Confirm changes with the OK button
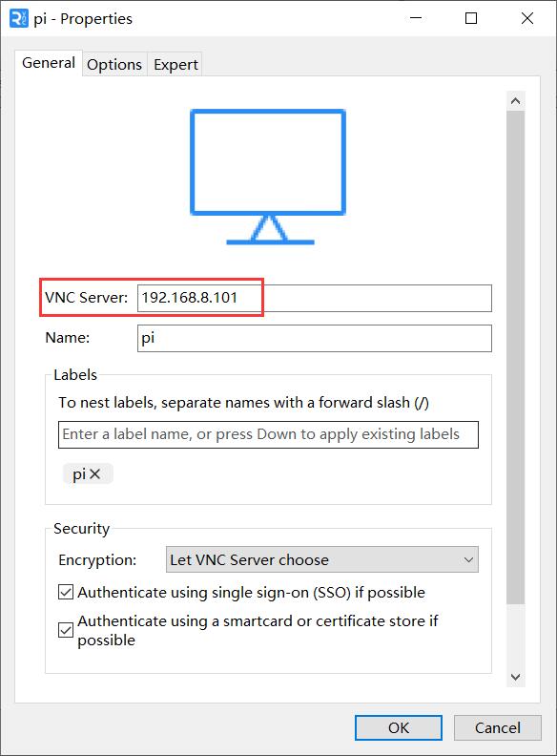This screenshot has height=756, width=557. [399, 727]
